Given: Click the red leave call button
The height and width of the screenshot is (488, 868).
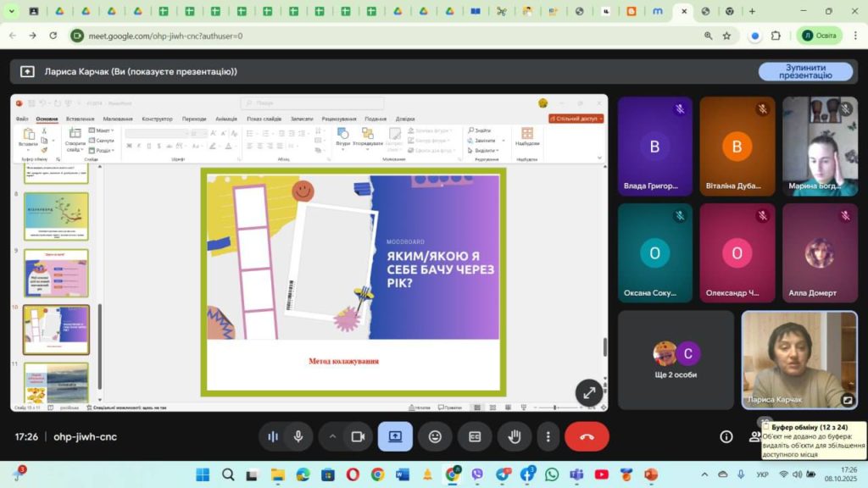Looking at the screenshot, I should click(x=587, y=436).
